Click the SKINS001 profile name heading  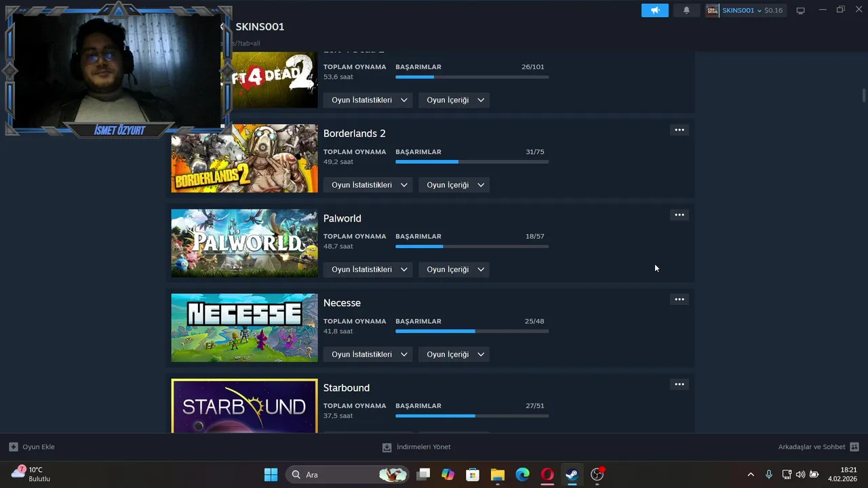(260, 26)
